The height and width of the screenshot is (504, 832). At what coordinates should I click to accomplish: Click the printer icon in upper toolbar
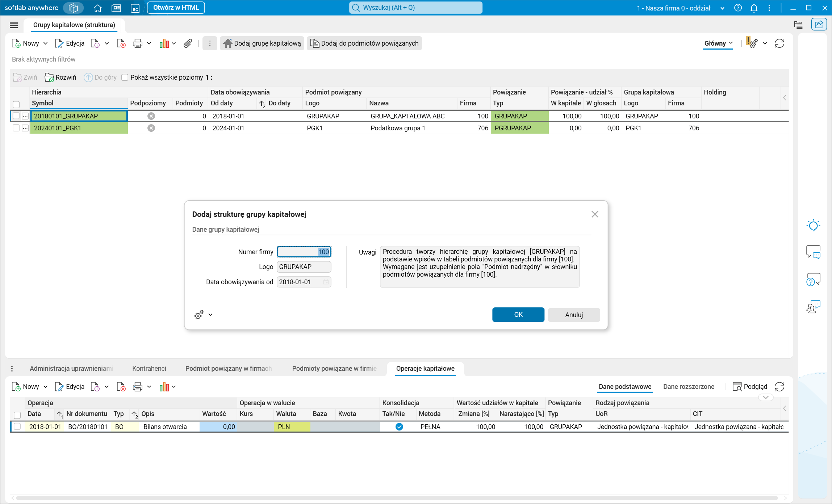137,43
